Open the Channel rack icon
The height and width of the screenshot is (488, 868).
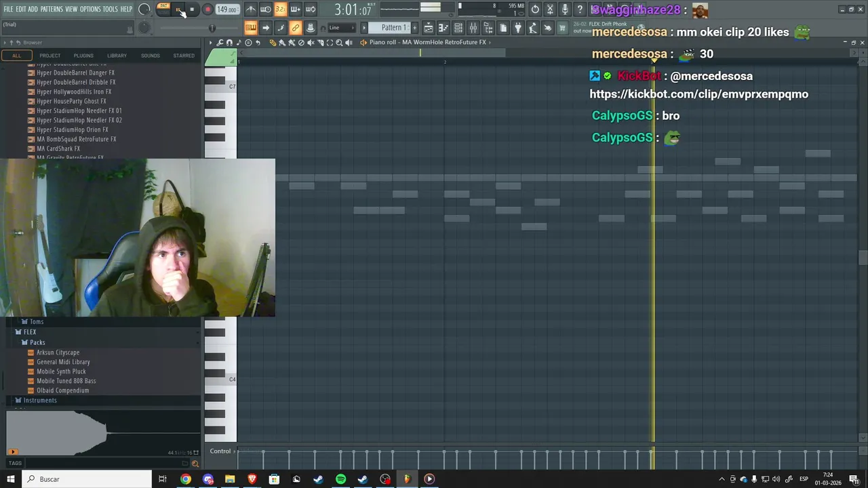[458, 28]
